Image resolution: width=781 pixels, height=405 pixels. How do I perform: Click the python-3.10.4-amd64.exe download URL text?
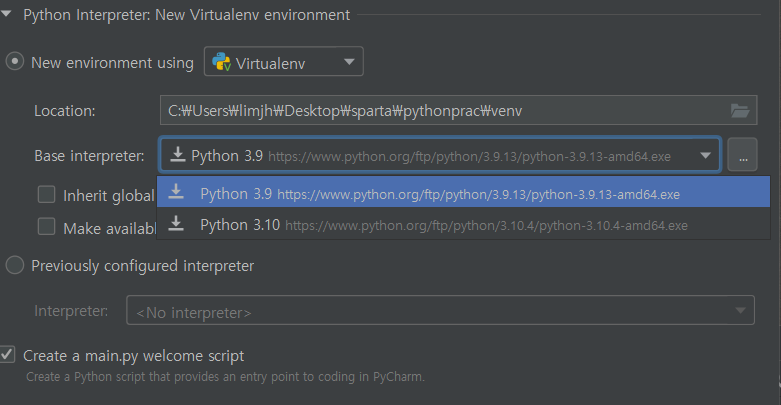click(486, 226)
